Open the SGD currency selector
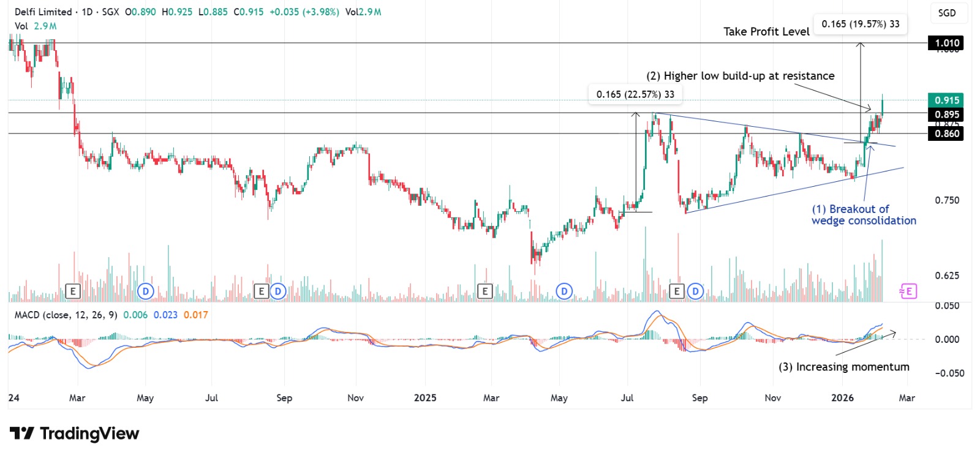Screen dimensions: 980x458 pyautogui.click(x=946, y=13)
